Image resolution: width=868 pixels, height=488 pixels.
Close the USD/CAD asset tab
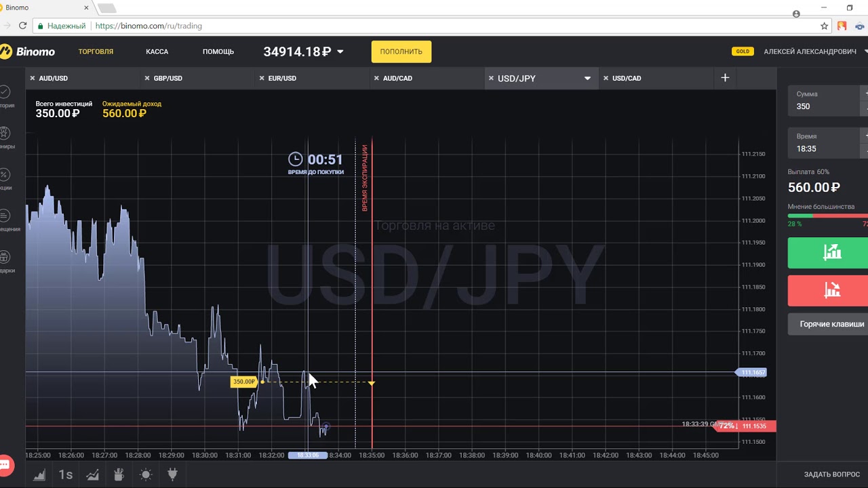coord(605,78)
